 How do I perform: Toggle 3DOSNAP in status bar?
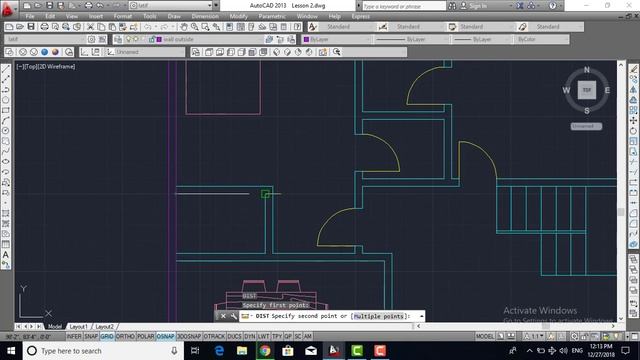189,336
